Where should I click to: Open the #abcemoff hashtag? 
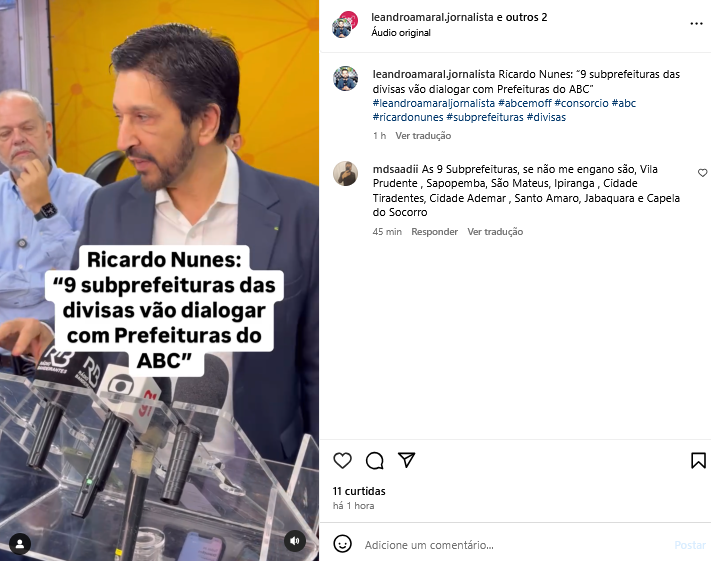point(525,103)
